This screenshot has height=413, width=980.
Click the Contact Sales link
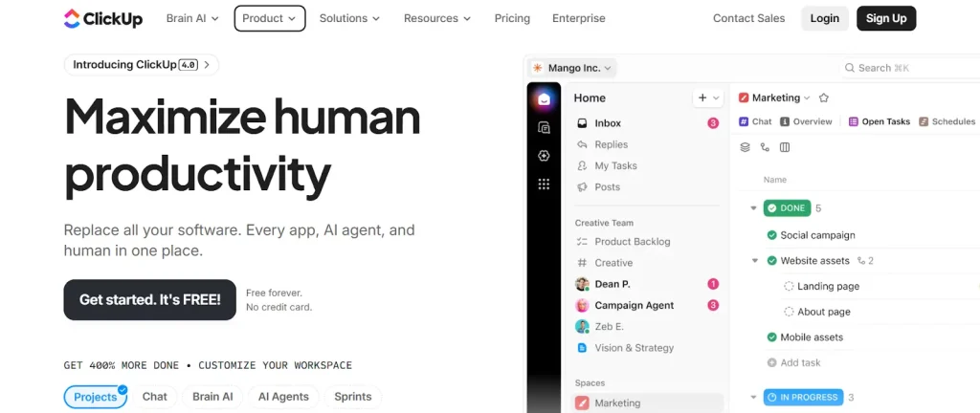748,19
